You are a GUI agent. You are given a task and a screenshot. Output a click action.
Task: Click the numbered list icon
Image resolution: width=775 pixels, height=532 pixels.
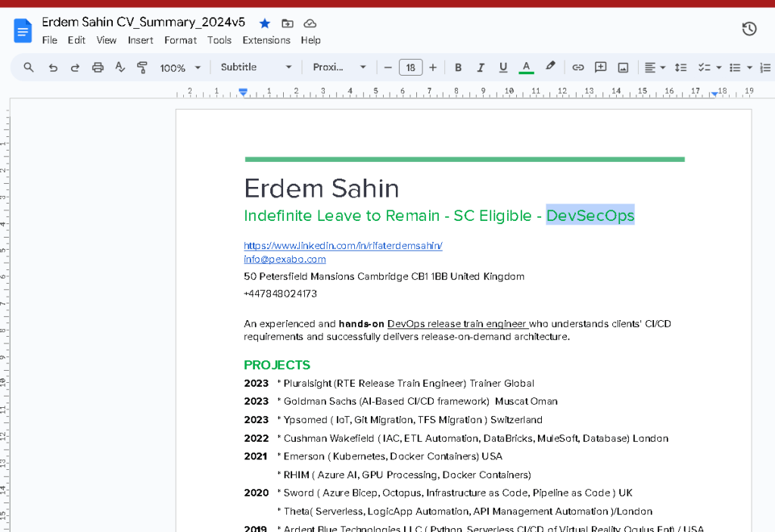tap(766, 67)
